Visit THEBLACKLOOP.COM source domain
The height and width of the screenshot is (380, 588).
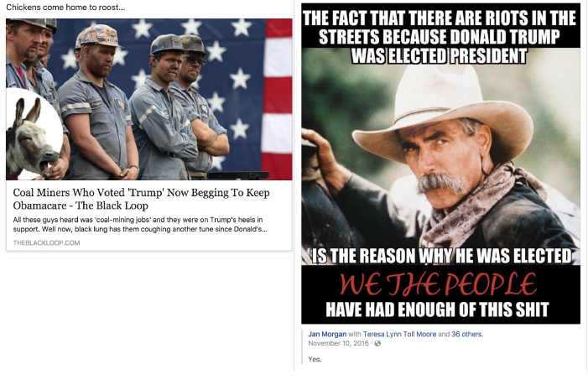point(46,242)
